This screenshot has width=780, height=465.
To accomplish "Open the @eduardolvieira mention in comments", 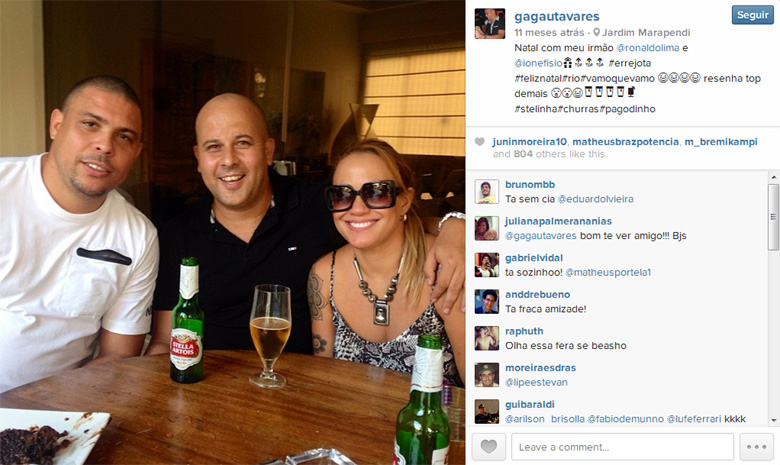I will (595, 199).
